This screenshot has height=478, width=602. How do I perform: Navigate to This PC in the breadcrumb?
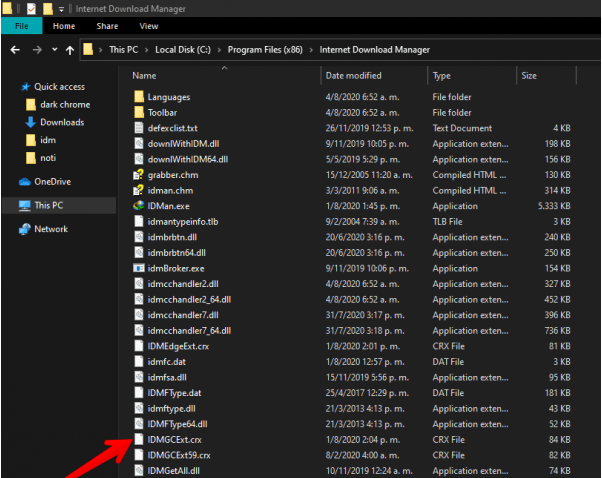(123, 50)
